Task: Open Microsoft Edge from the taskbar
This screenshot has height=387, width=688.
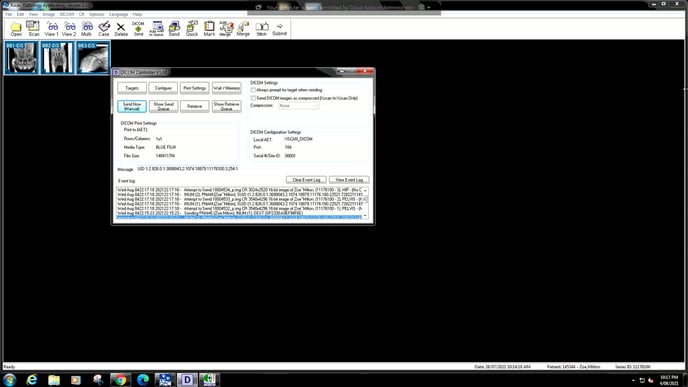Action: [x=143, y=380]
